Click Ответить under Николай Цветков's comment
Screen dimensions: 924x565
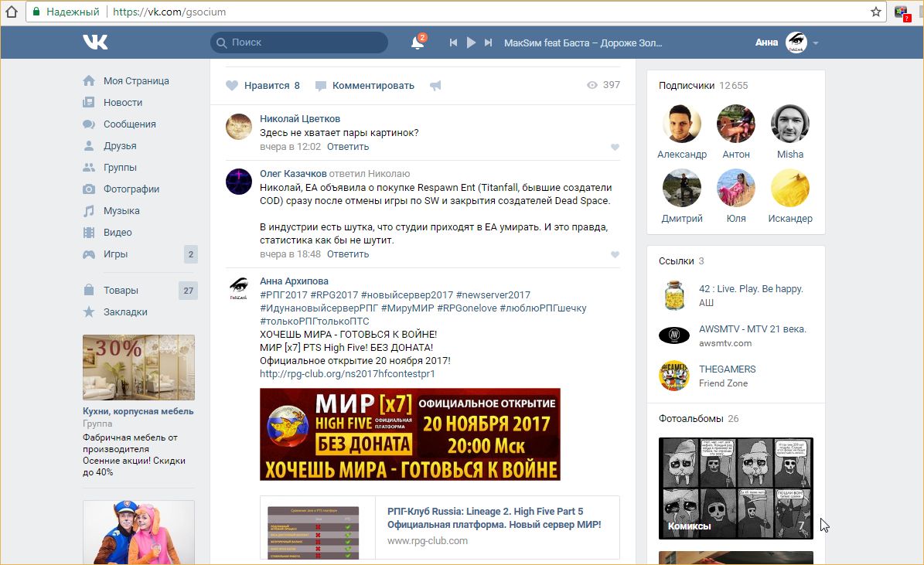coord(348,147)
